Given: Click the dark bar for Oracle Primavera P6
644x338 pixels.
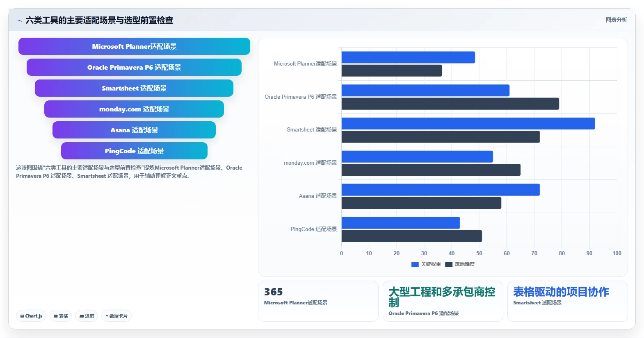Looking at the screenshot, I should (450, 104).
